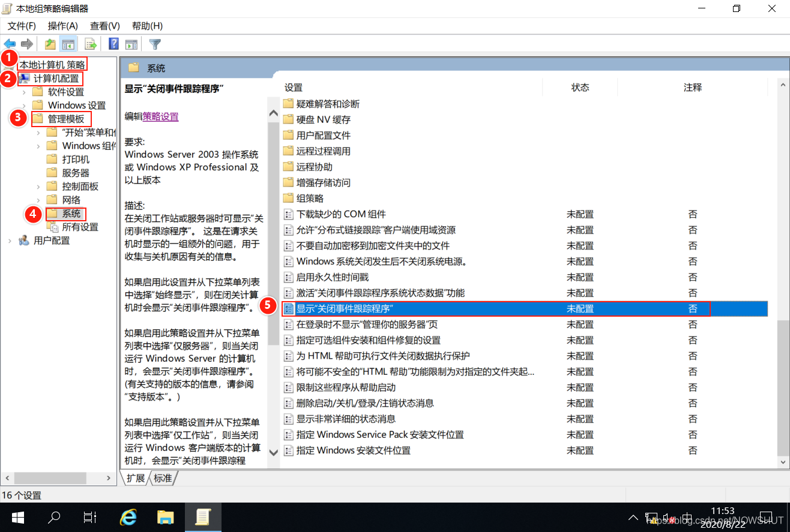Expand the Windows 组件 tree node
790x532 pixels.
coord(38,146)
